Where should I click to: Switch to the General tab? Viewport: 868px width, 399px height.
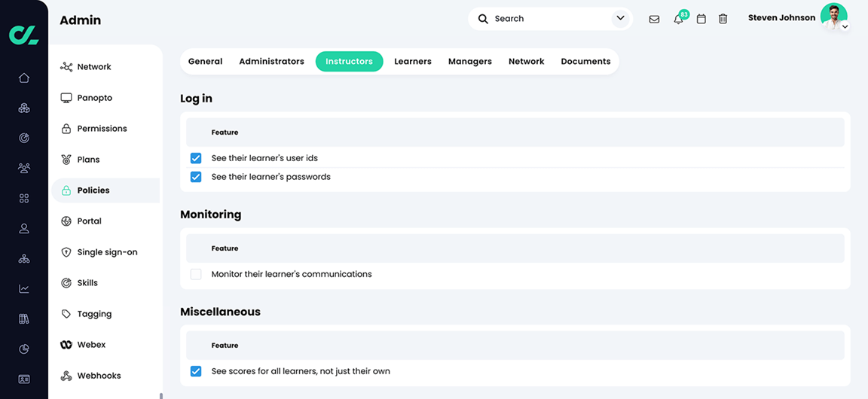tap(206, 62)
